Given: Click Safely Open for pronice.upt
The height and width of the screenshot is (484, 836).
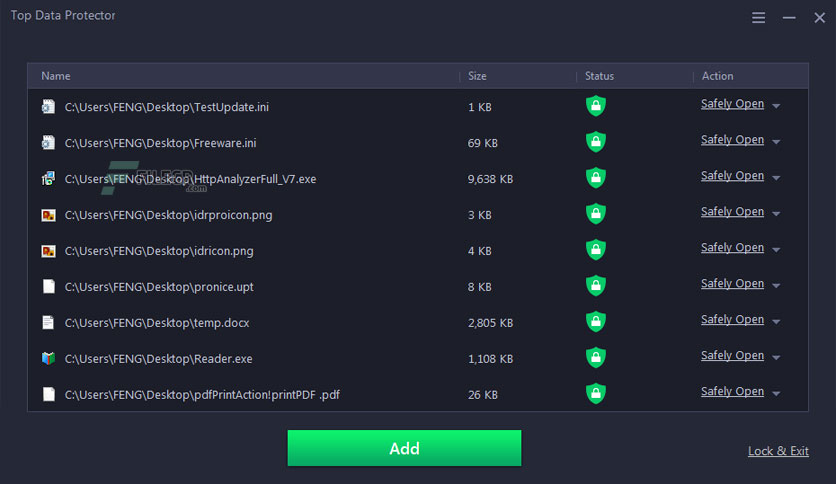Looking at the screenshot, I should click(x=732, y=284).
